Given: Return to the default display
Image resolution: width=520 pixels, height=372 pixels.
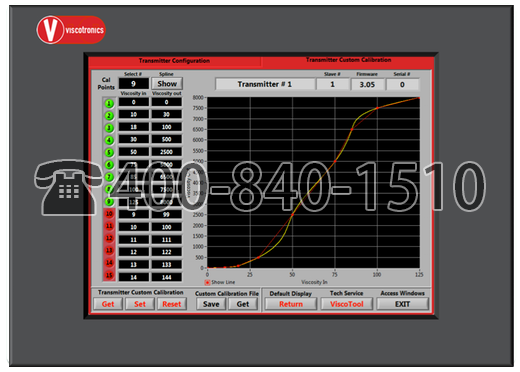Looking at the screenshot, I should 291,304.
